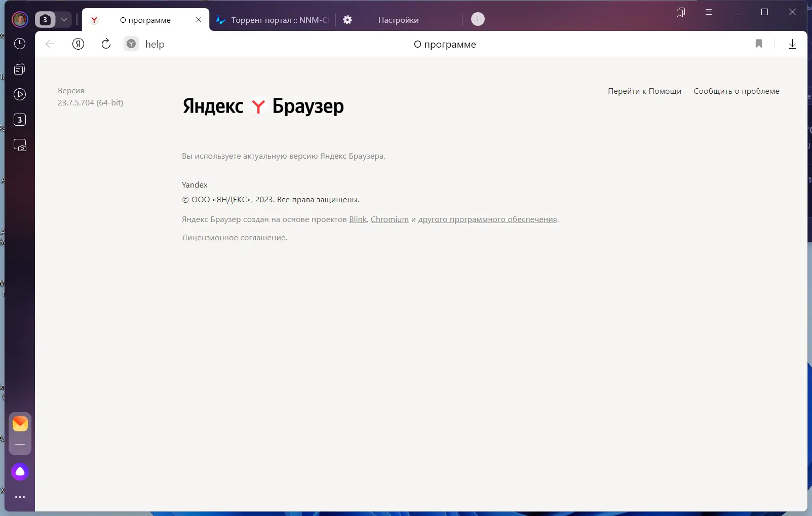
Task: Click Сообщить о проблеме link
Action: (737, 91)
